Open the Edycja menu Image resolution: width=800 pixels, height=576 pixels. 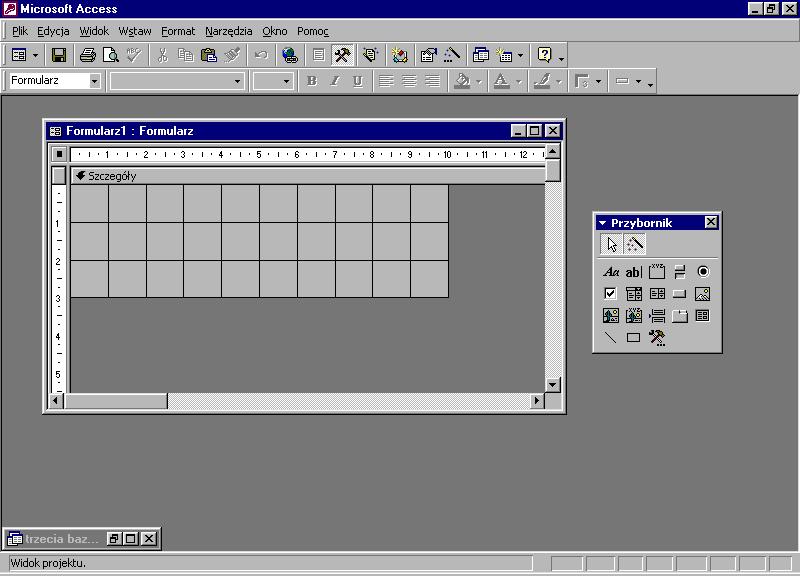pos(53,31)
